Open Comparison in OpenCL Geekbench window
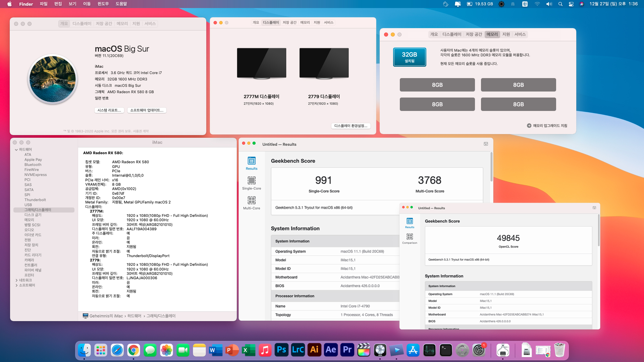644x362 pixels. pyautogui.click(x=410, y=239)
